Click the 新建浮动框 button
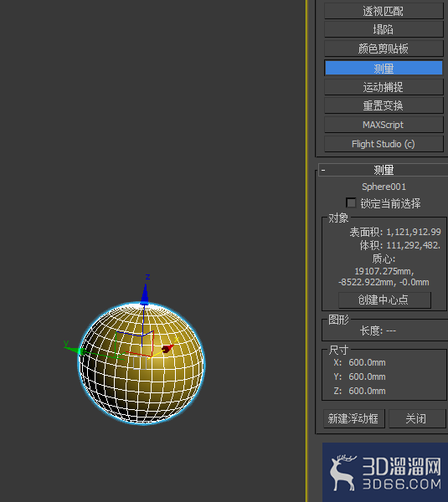Screen dimensions: 448x502 tap(353, 418)
